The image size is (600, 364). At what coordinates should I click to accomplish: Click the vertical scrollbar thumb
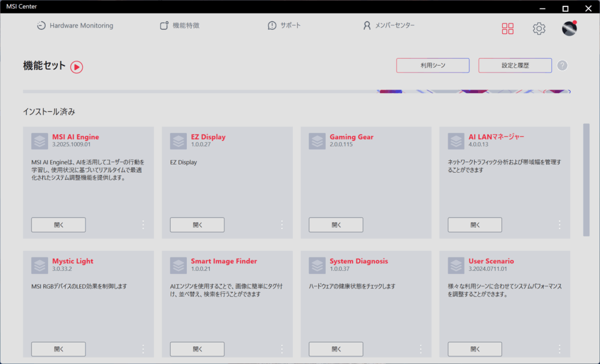click(x=586, y=180)
